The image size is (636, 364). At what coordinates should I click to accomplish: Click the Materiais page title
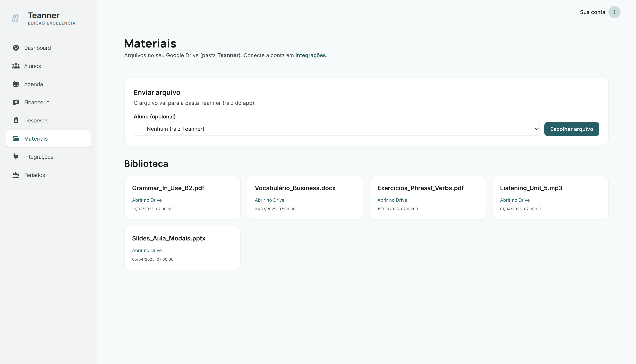150,44
